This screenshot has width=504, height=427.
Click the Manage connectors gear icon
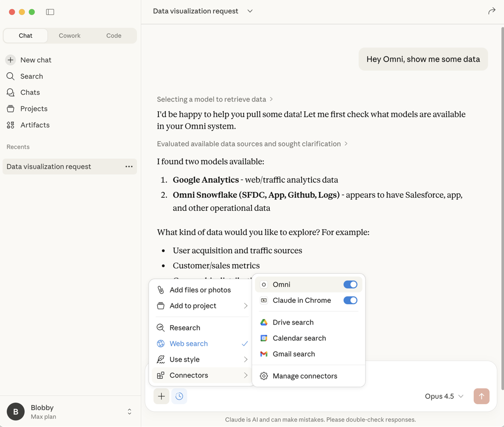point(263,376)
